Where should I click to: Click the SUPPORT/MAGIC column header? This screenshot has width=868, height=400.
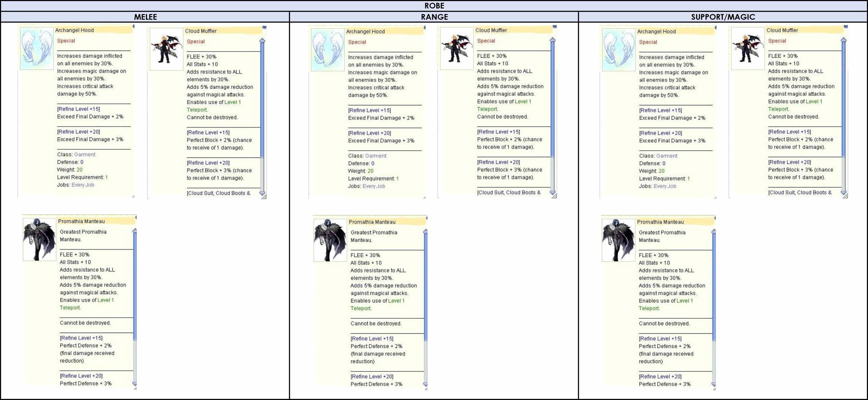pos(723,17)
